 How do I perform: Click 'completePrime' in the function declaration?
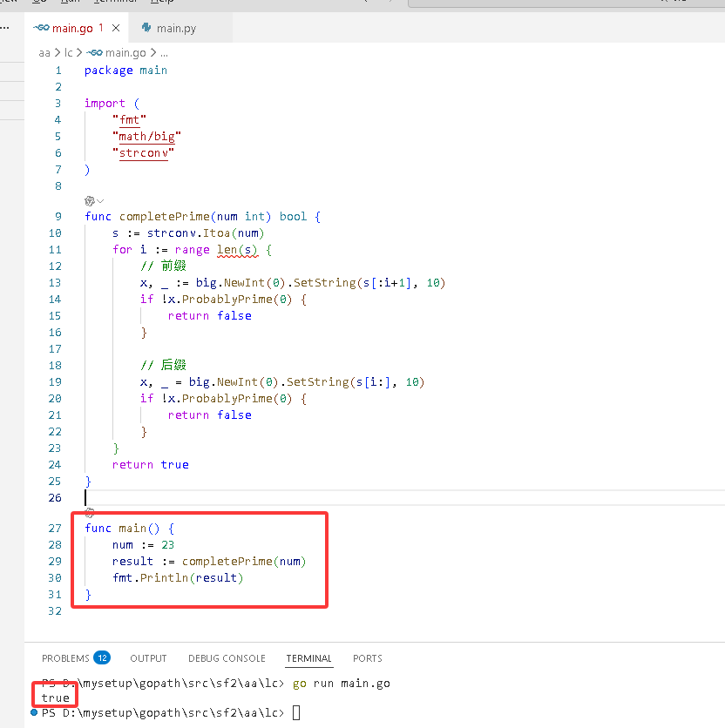[x=165, y=217]
